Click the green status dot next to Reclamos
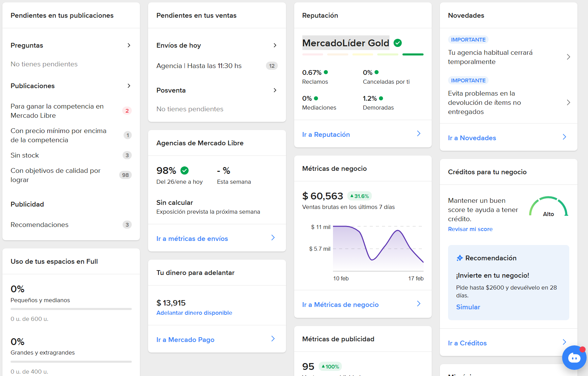Screen dimensions: 588x376 pos(327,72)
